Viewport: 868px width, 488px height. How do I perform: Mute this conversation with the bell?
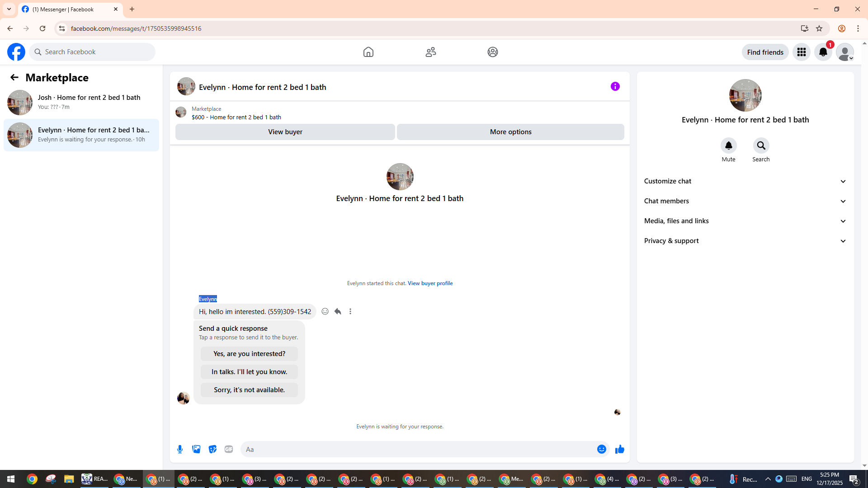tap(728, 145)
